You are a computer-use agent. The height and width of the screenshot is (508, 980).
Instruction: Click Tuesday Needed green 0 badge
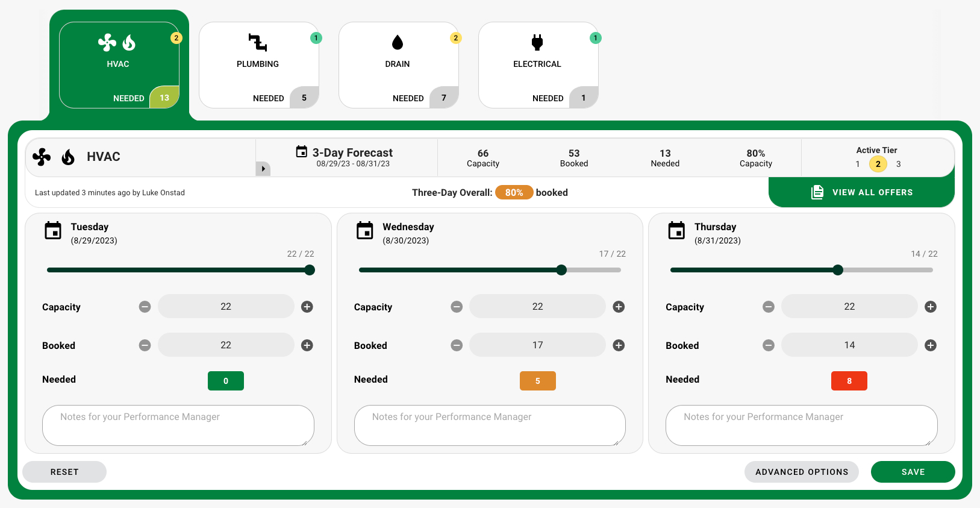(x=226, y=381)
